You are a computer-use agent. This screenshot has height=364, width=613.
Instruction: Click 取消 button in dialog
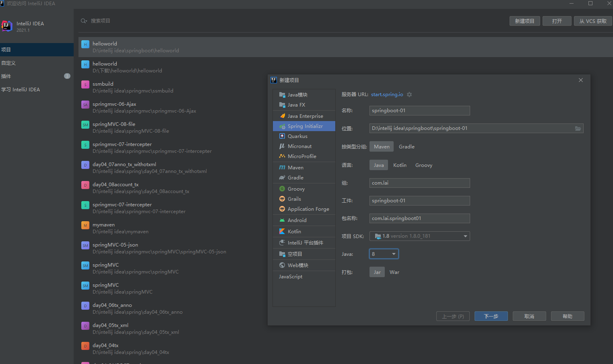click(x=529, y=316)
